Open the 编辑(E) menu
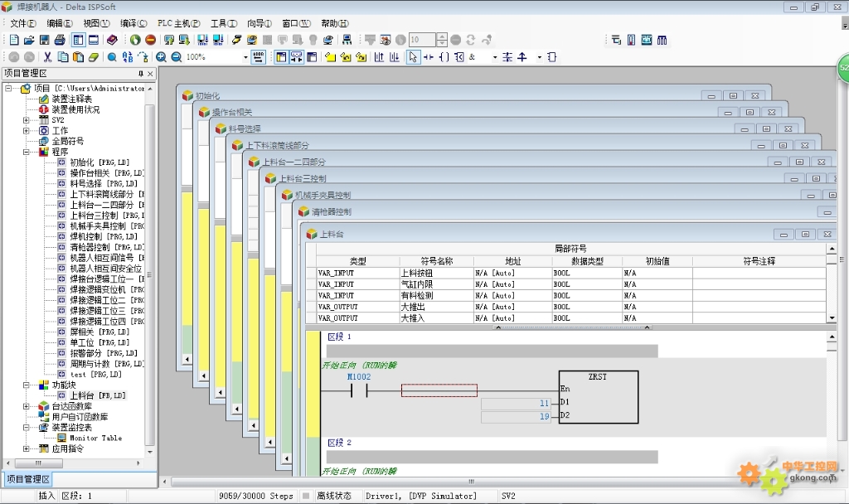Viewport: 849px width, 504px height. click(59, 23)
